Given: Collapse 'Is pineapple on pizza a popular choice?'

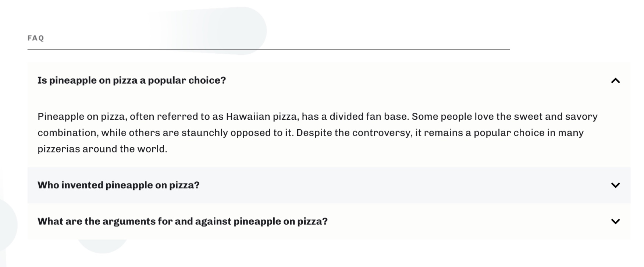Looking at the screenshot, I should click(x=132, y=80).
